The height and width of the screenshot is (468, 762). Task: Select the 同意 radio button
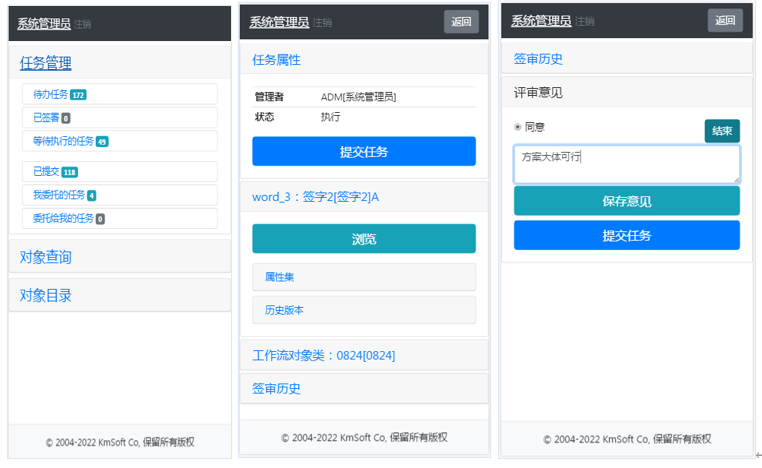(x=518, y=128)
